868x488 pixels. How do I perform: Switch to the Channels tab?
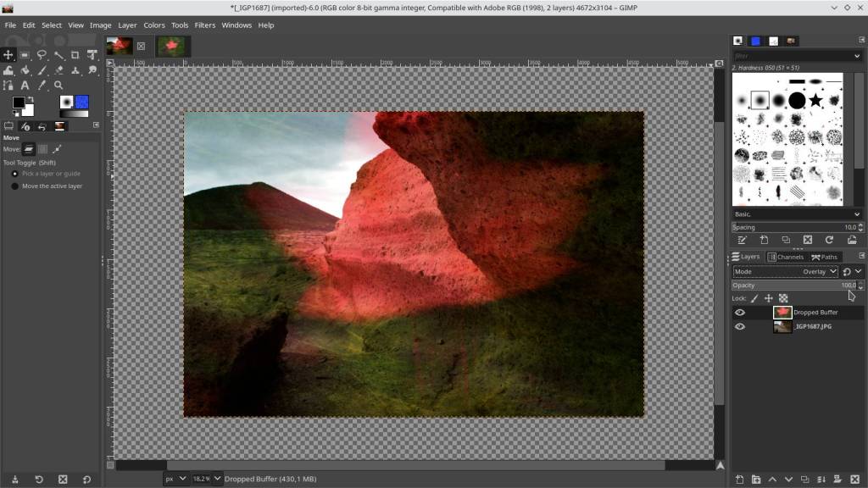(785, 257)
